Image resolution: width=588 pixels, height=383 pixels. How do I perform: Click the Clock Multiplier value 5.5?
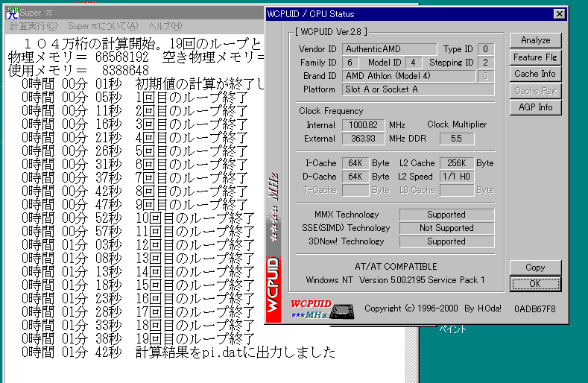[x=457, y=139]
